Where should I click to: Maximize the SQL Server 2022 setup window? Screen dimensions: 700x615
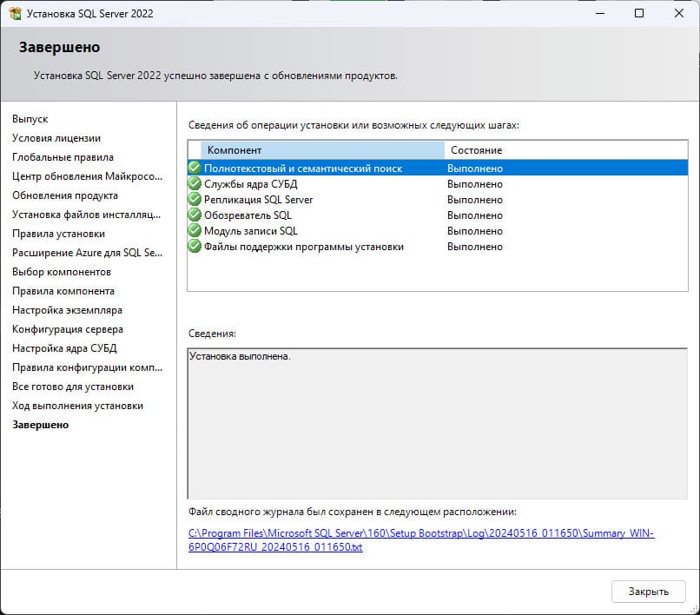coord(639,13)
